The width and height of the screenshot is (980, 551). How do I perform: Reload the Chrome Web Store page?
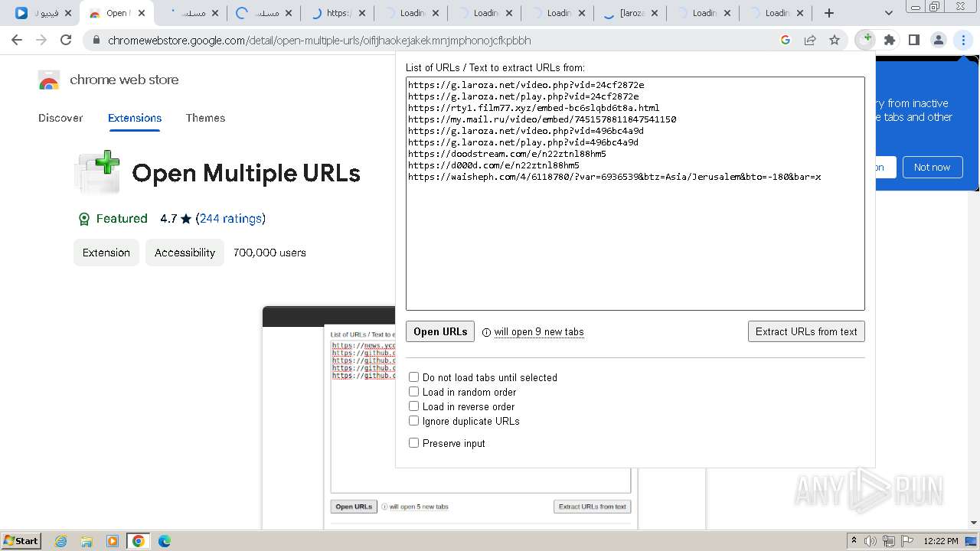(x=66, y=40)
